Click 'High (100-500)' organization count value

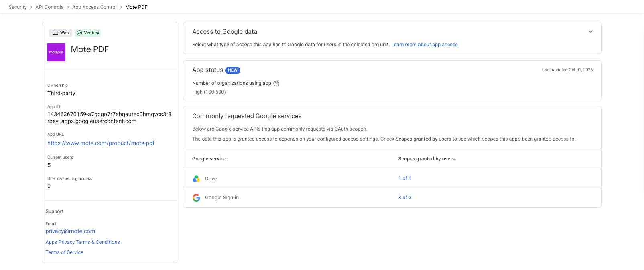coord(209,92)
